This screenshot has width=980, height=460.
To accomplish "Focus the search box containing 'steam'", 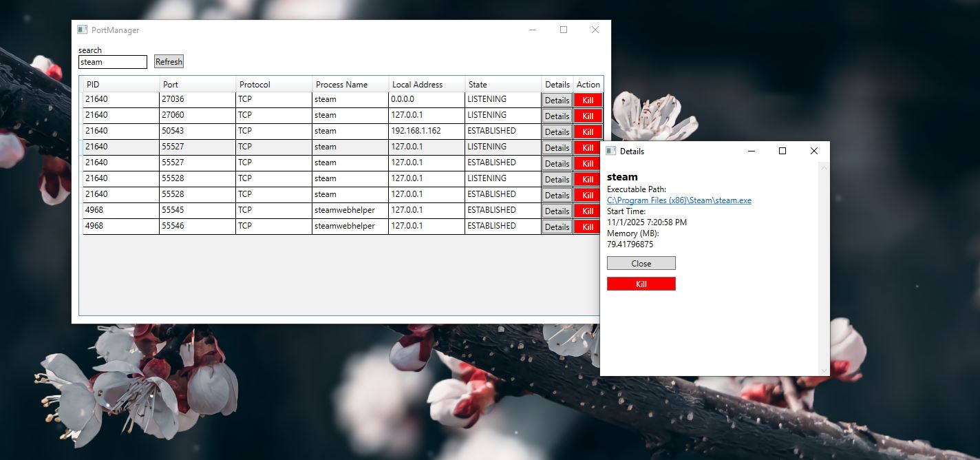I will click(x=113, y=62).
